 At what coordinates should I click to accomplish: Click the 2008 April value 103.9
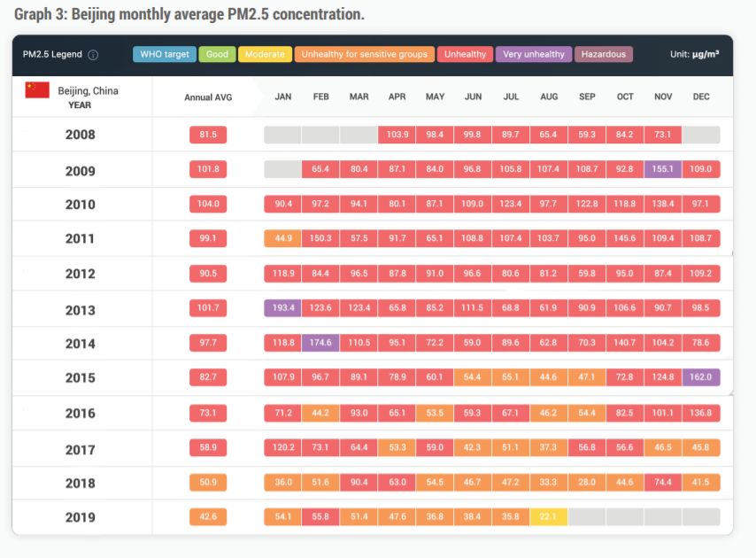click(397, 135)
